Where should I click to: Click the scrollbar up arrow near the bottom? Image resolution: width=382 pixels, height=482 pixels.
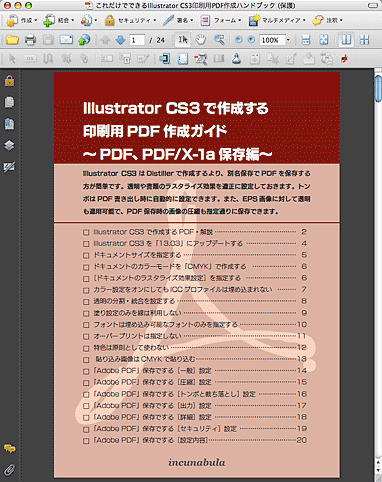[378, 462]
